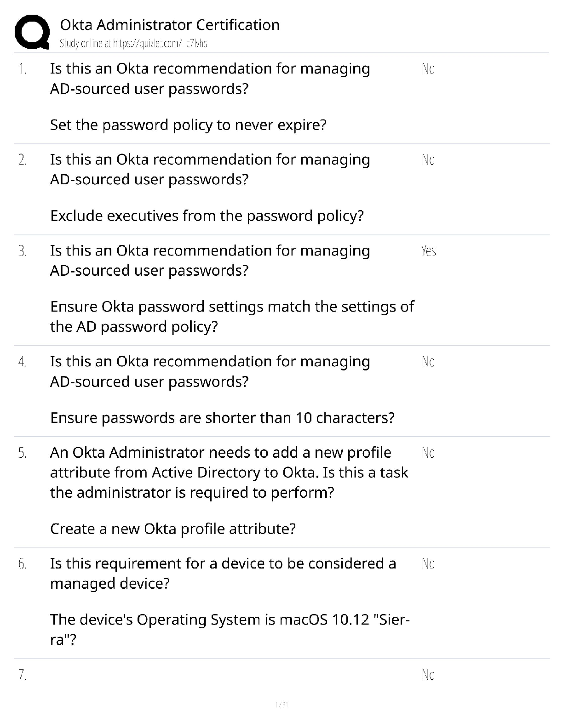
Task: Select the "No" answer for question 5
Action: [428, 453]
